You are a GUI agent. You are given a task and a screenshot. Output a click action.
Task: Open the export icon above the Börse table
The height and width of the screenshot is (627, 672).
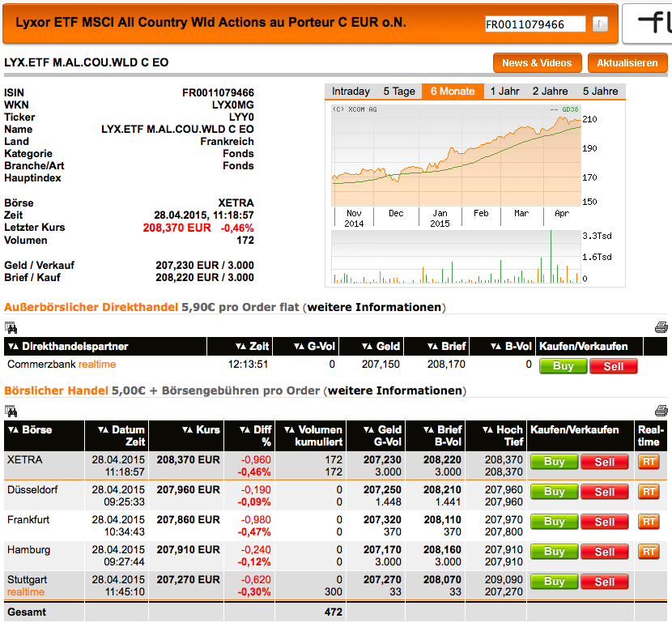(11, 412)
